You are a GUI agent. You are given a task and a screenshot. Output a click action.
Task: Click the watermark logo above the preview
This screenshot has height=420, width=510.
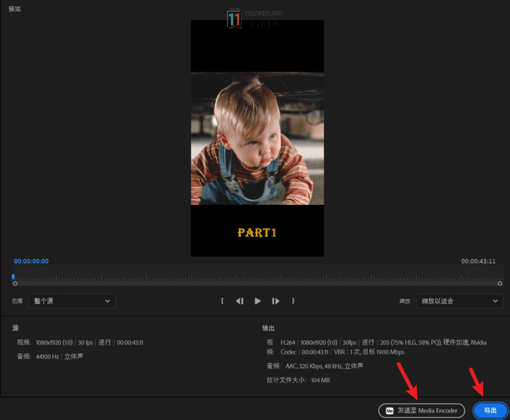[235, 19]
